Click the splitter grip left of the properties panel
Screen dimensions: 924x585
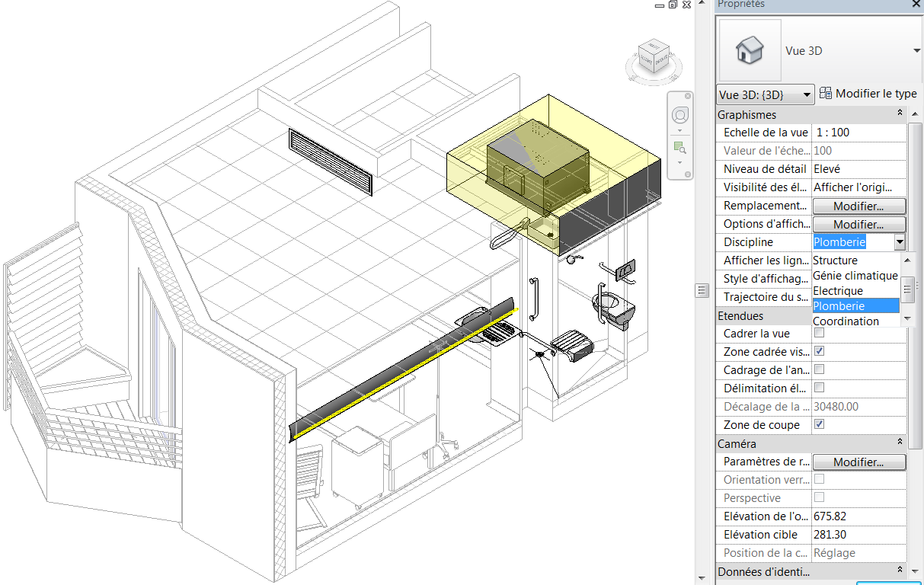[x=703, y=290]
